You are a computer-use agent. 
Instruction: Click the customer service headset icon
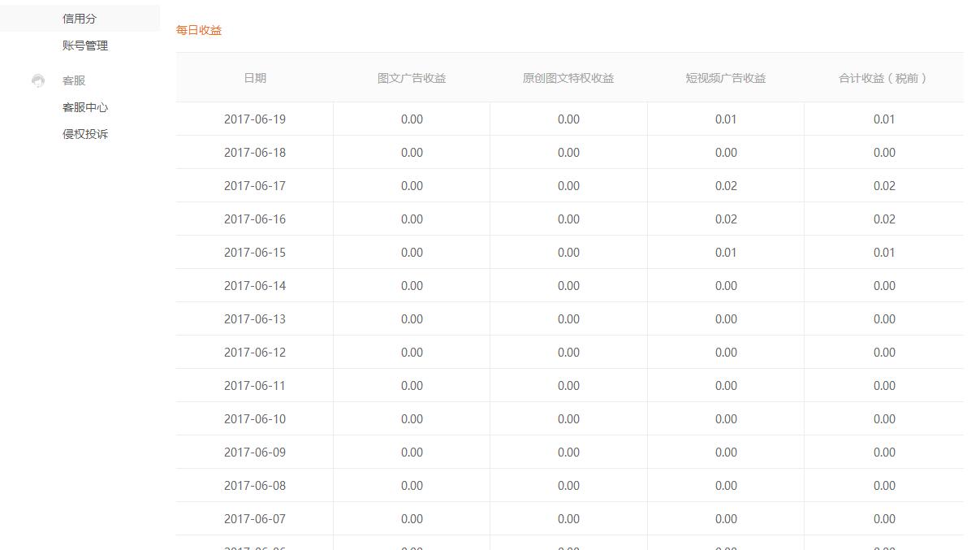click(x=38, y=80)
